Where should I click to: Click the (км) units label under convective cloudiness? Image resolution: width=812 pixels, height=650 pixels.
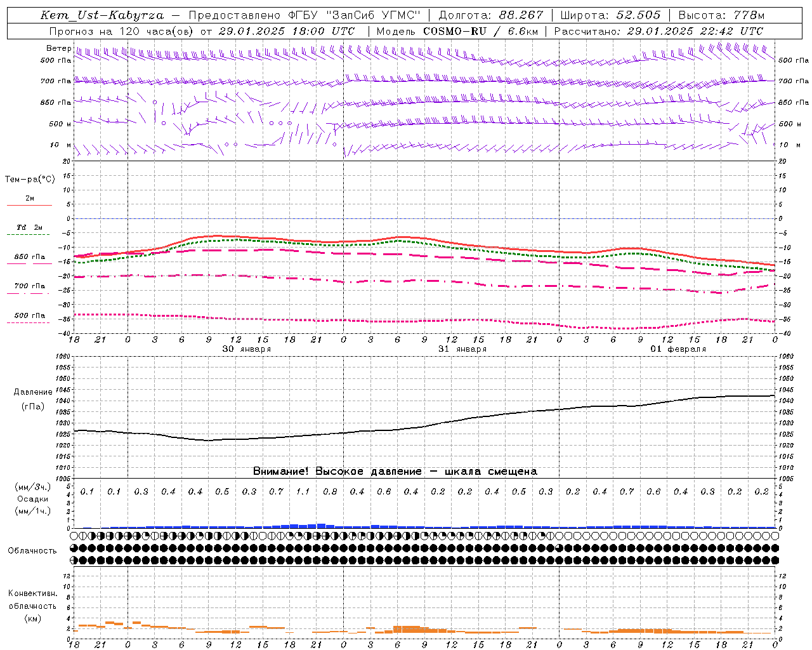[x=32, y=618]
